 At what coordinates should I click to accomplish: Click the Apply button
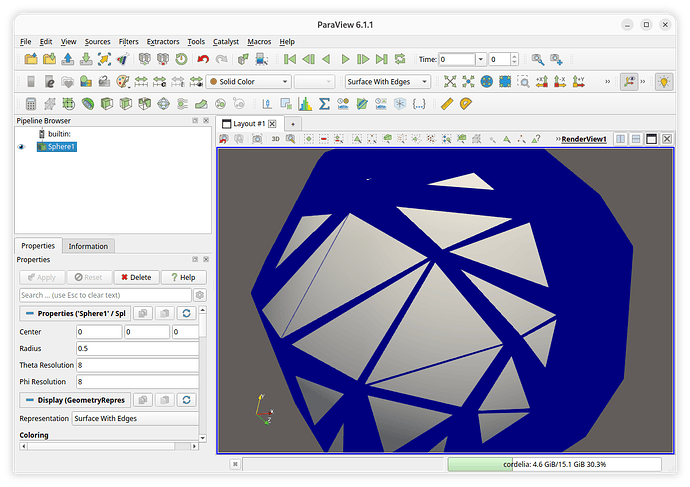click(42, 277)
